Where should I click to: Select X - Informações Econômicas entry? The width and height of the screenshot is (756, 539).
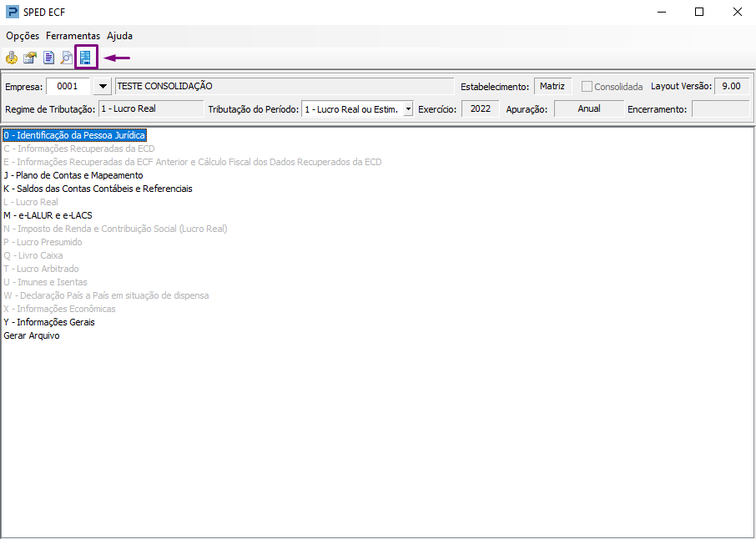[59, 309]
